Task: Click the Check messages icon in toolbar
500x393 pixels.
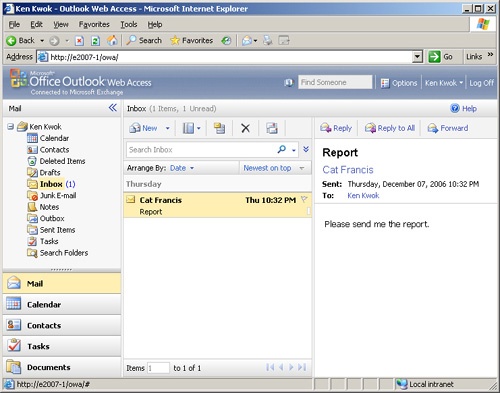Action: 272,128
